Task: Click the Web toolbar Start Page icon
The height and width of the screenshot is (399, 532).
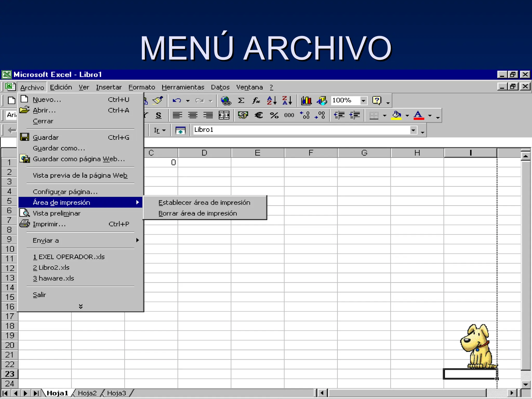Action: 181,130
